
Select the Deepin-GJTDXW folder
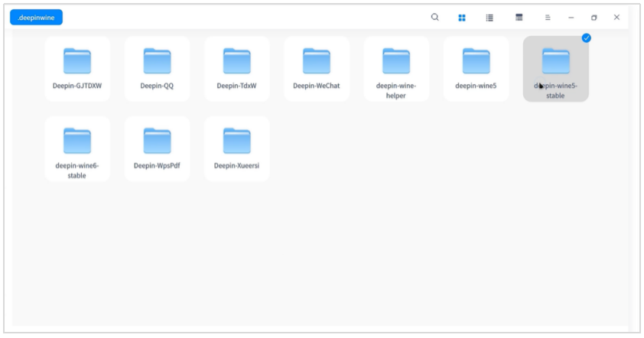tap(77, 62)
